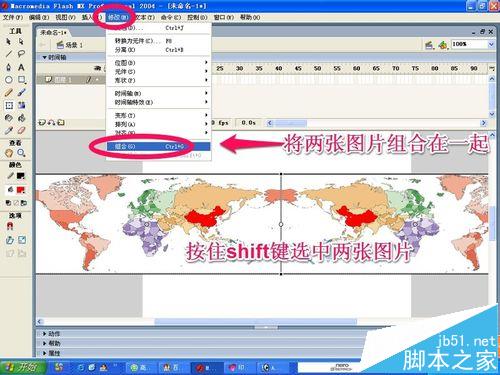Open the edit symbols icon
This screenshot has height=375, width=500.
[443, 45]
